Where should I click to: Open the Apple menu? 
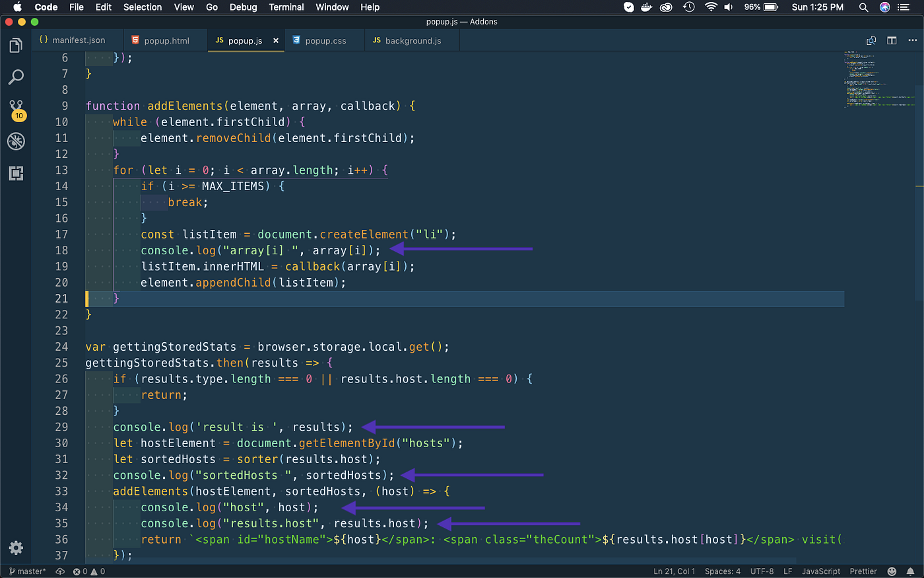pyautogui.click(x=17, y=7)
